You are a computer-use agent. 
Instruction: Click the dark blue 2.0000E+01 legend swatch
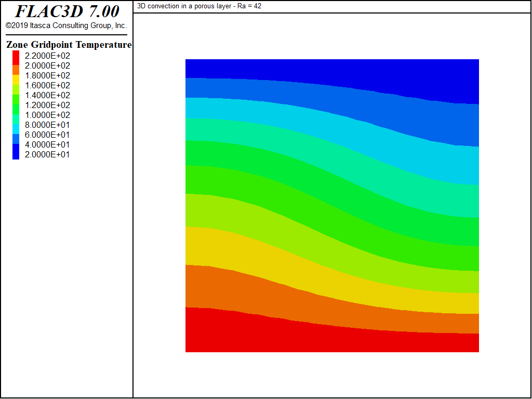tap(16, 152)
